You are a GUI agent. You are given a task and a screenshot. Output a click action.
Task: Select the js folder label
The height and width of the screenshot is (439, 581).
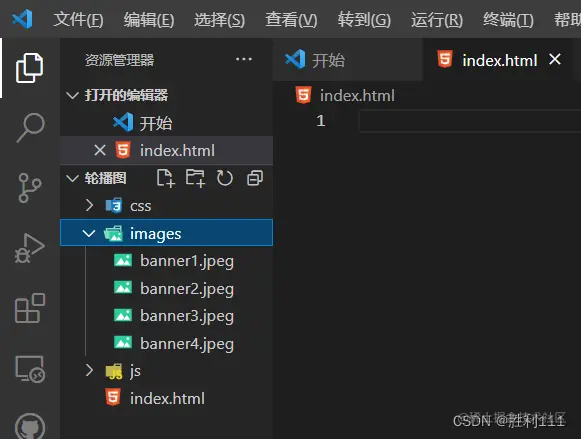[135, 371]
